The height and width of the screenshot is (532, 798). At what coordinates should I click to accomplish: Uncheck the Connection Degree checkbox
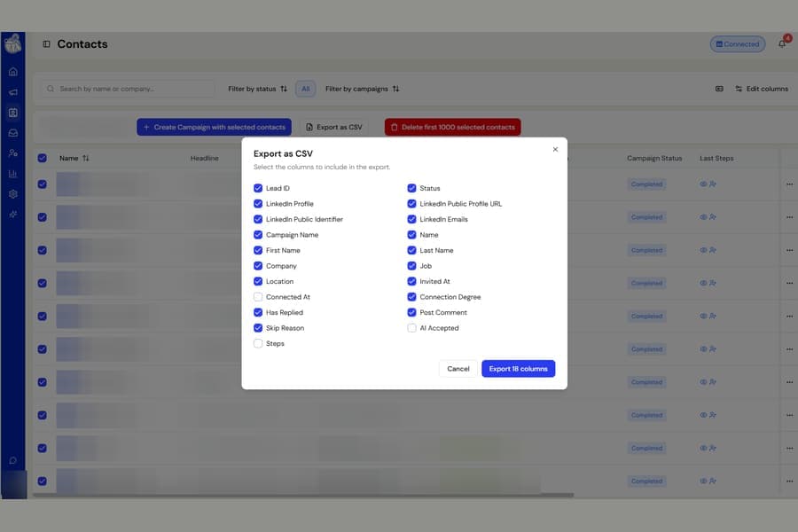coord(411,297)
